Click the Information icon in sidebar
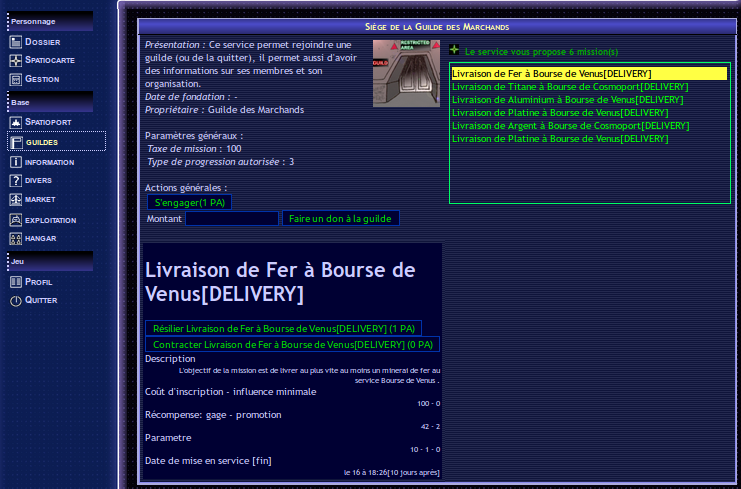Screen dimensions: 741x489 pos(16,161)
